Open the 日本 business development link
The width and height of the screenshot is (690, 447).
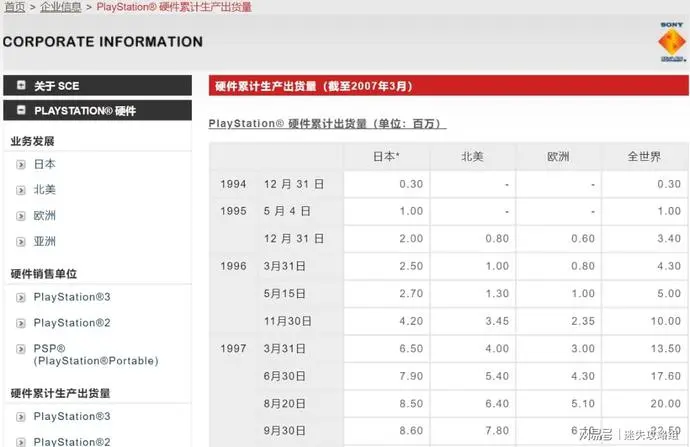click(44, 164)
